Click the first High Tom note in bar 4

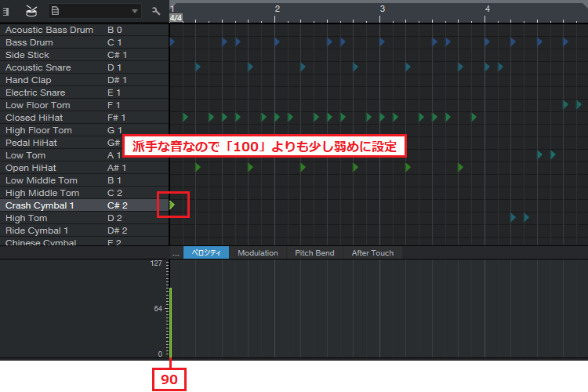[x=513, y=217]
